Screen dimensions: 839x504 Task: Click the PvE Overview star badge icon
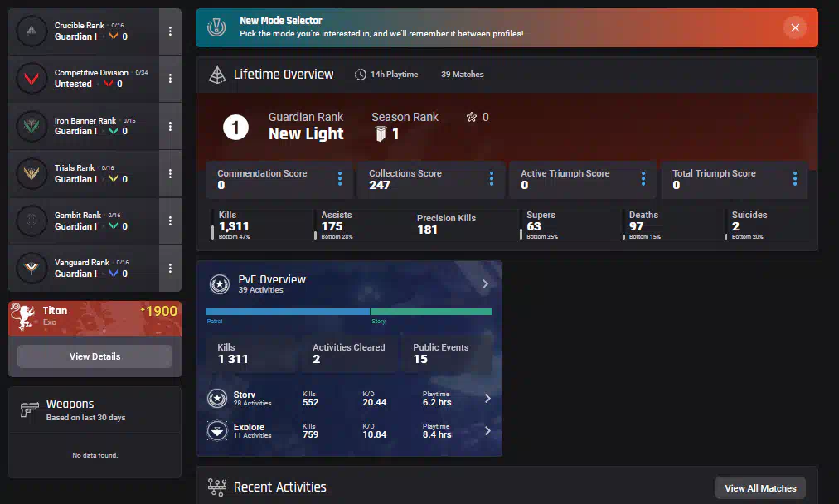pyautogui.click(x=220, y=284)
